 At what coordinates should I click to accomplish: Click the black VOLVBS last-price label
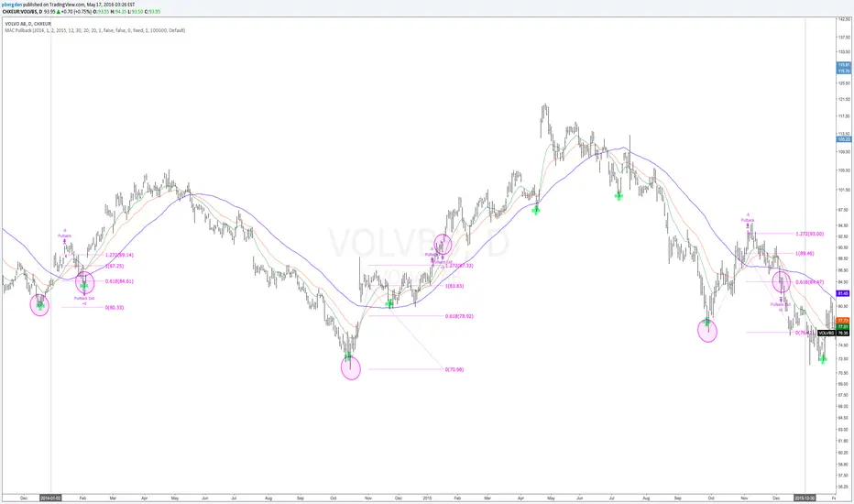[x=827, y=333]
